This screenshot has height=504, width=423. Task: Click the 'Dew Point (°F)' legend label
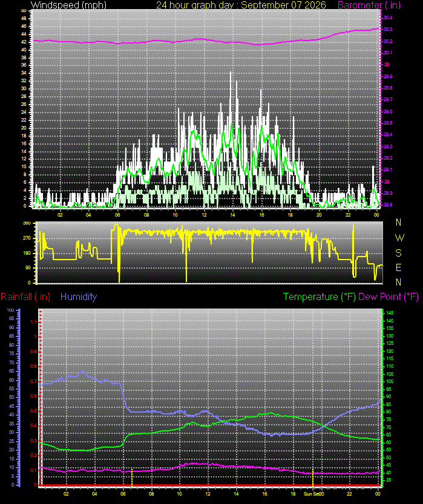pos(389,296)
